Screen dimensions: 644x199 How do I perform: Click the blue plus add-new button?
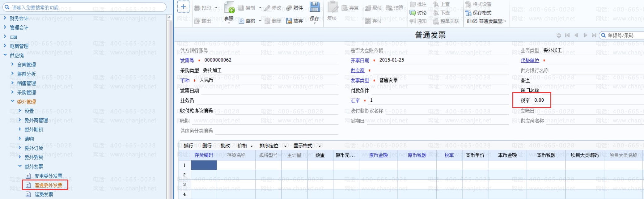183,7
